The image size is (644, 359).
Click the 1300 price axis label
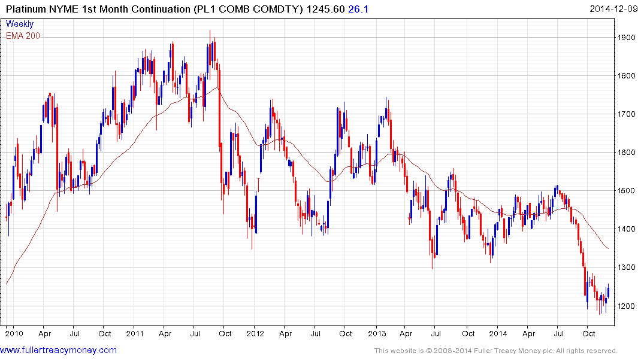[x=627, y=267]
